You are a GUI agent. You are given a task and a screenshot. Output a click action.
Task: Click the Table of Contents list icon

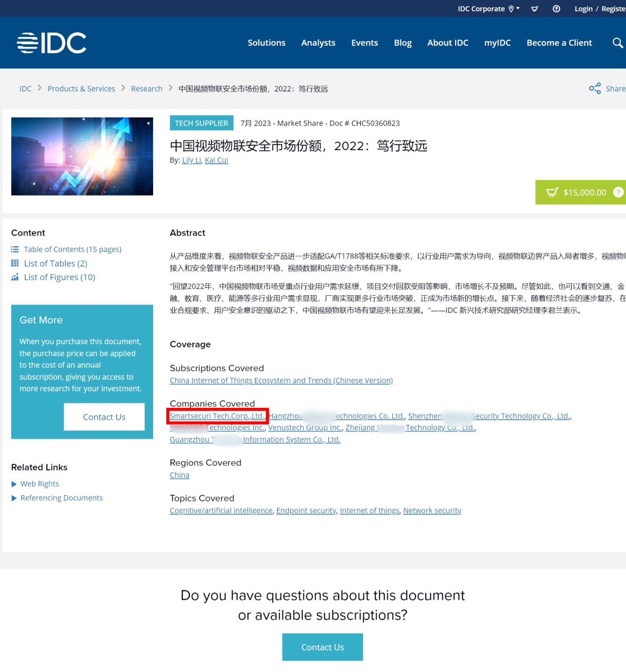pyautogui.click(x=15, y=249)
